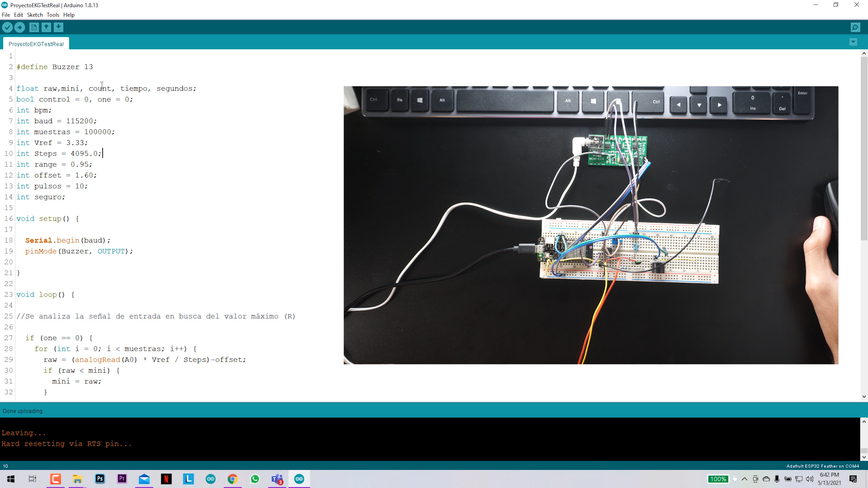
Task: Open the sketch tabs dropdown arrow
Action: click(x=854, y=42)
